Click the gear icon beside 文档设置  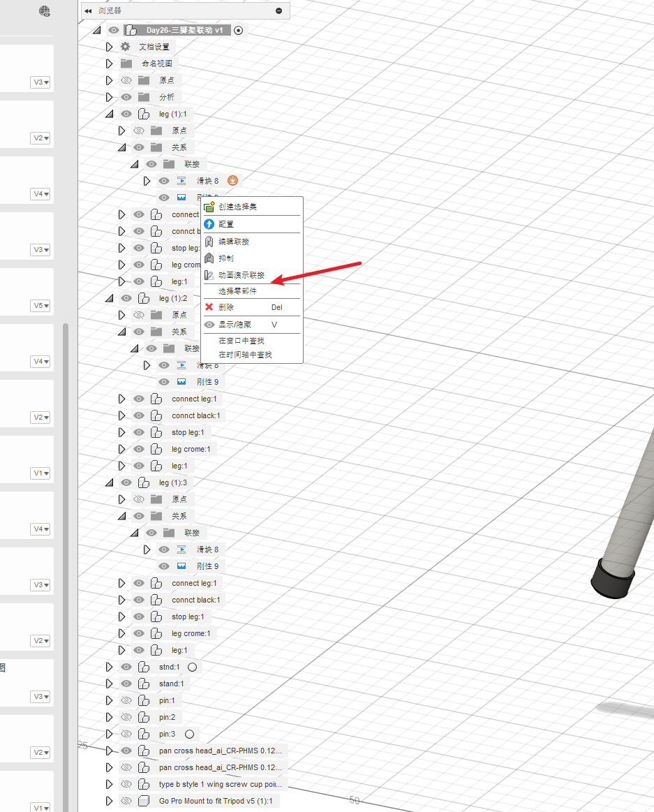(x=126, y=47)
